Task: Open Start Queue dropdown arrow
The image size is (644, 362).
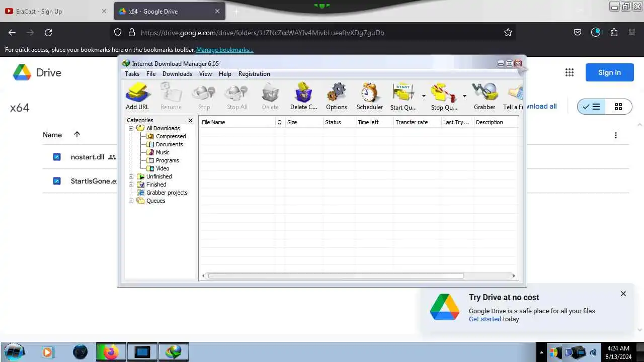Action: (x=424, y=96)
